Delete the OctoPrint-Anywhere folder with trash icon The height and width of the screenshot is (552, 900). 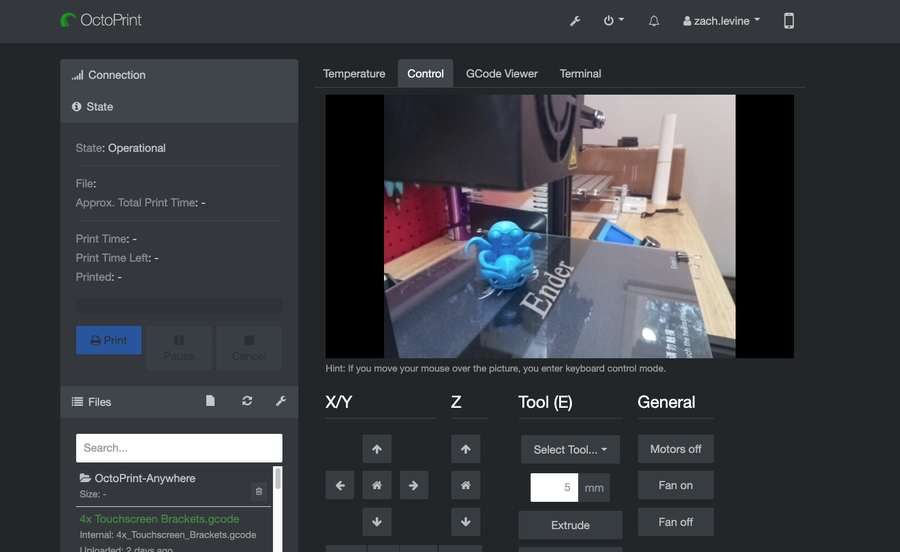258,491
